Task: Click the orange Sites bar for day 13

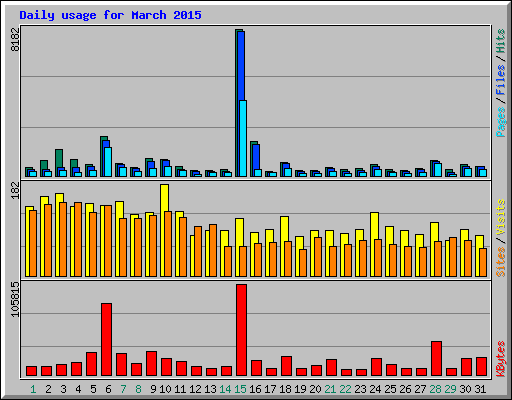Action: 213,250
